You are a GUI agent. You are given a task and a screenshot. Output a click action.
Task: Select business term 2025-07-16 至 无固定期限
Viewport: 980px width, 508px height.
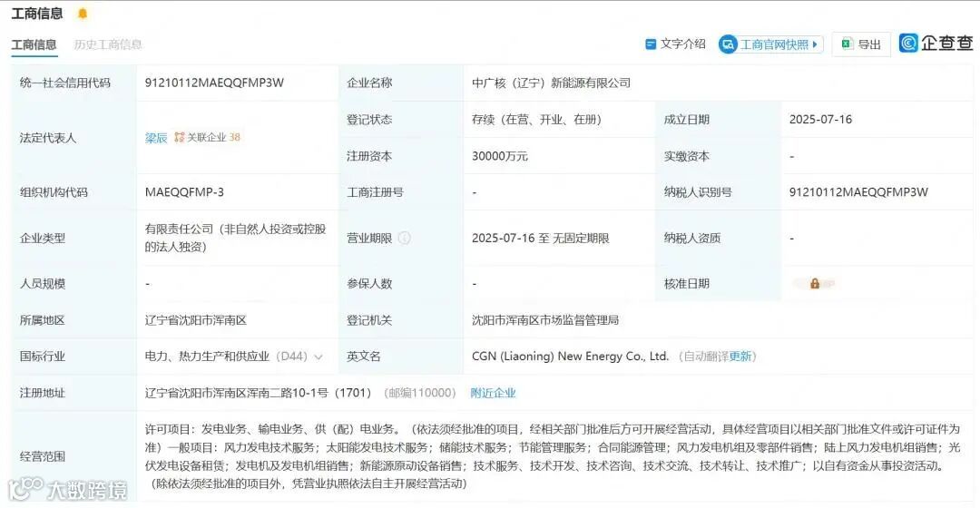click(541, 238)
